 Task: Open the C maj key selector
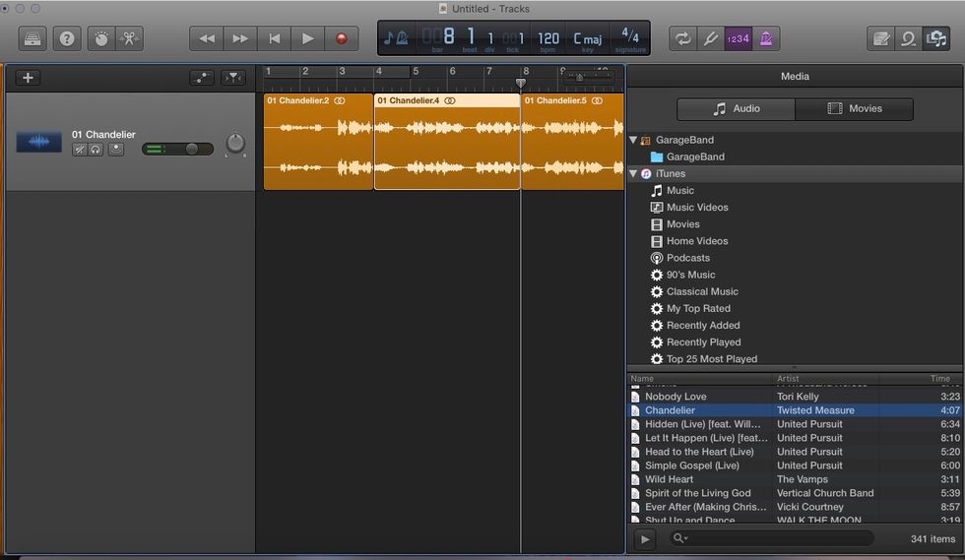tap(588, 38)
